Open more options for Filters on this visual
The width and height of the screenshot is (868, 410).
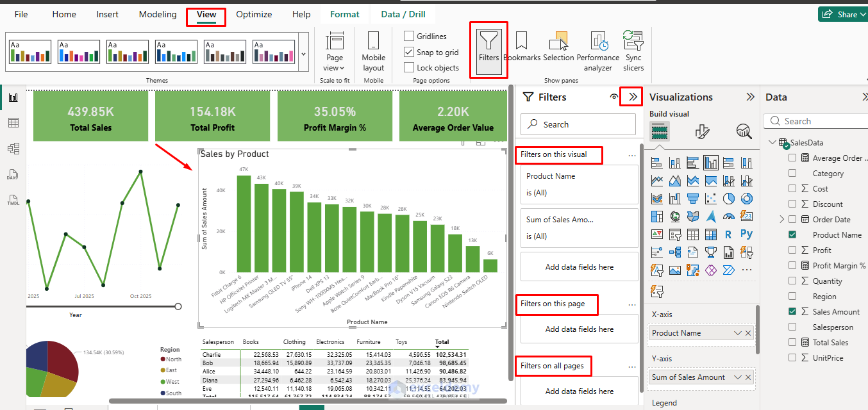[632, 156]
